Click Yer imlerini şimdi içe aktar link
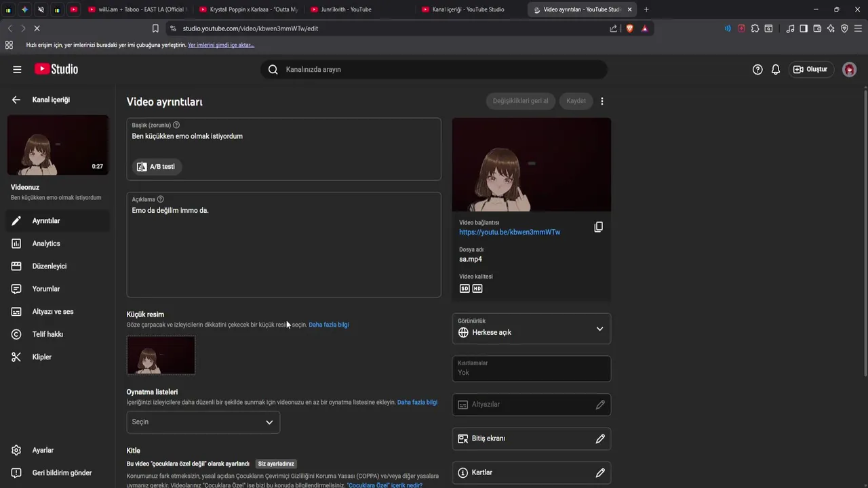Viewport: 868px width, 488px height. pos(221,45)
